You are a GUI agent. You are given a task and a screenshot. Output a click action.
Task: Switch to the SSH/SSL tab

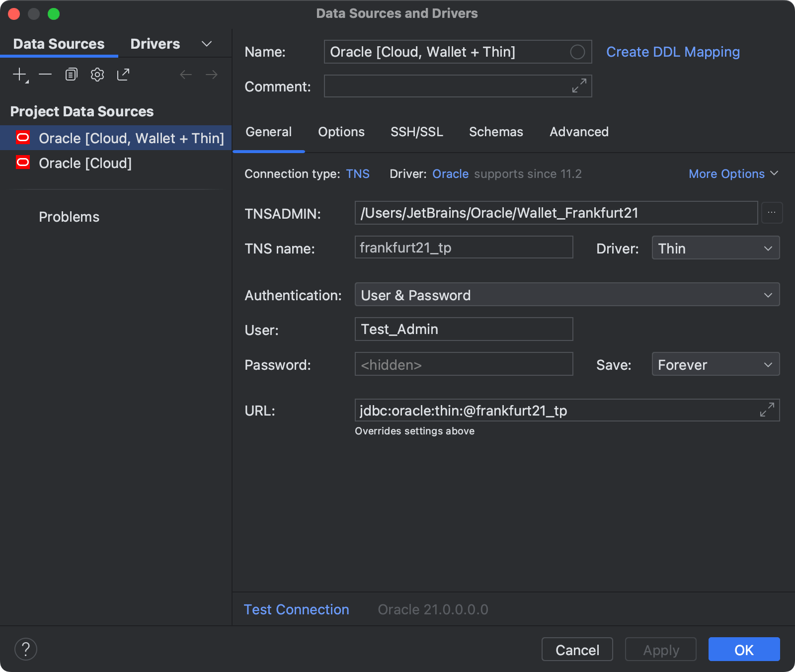(416, 132)
